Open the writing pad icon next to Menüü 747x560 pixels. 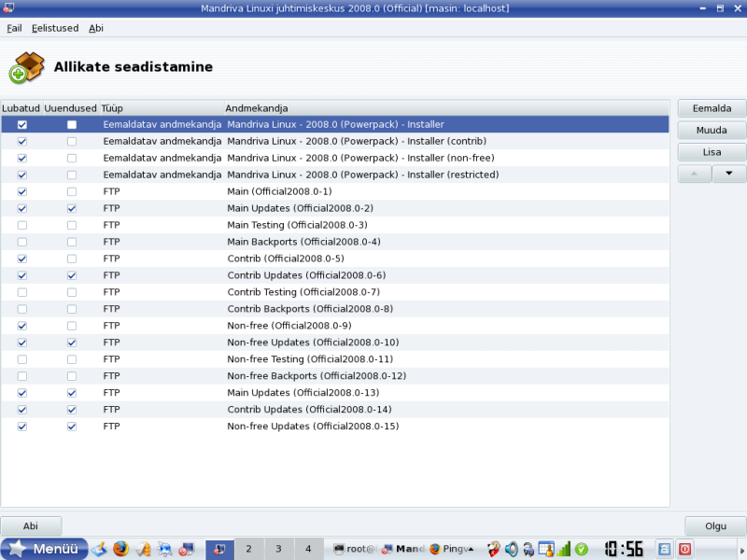(x=99, y=549)
